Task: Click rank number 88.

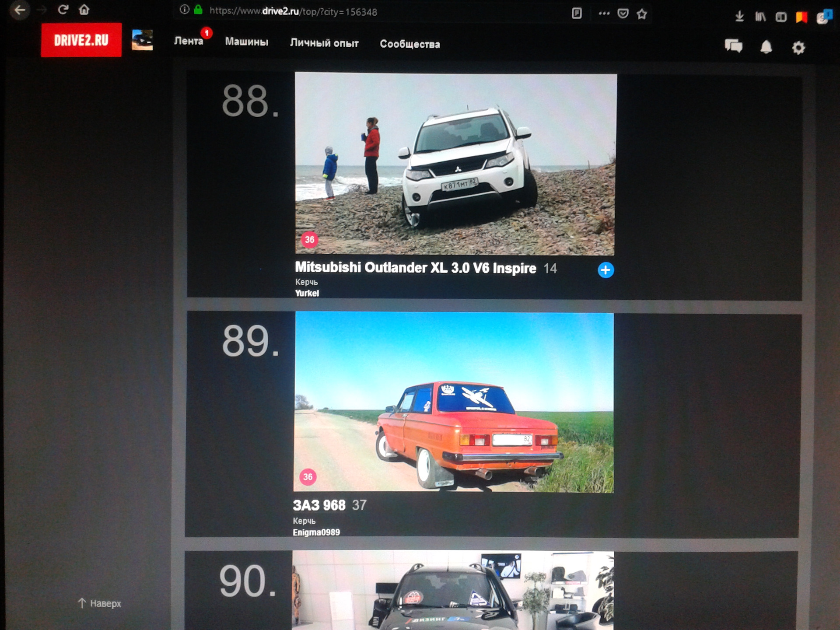Action: point(250,101)
